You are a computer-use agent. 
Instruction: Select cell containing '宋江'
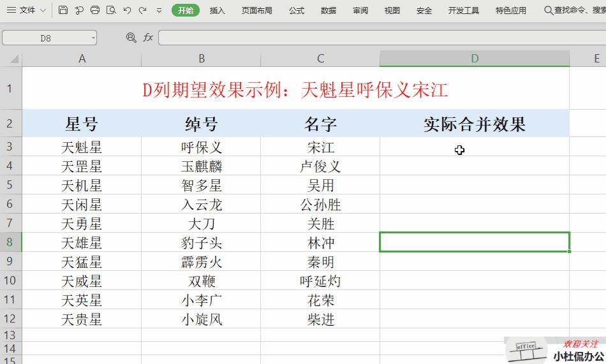coord(320,147)
